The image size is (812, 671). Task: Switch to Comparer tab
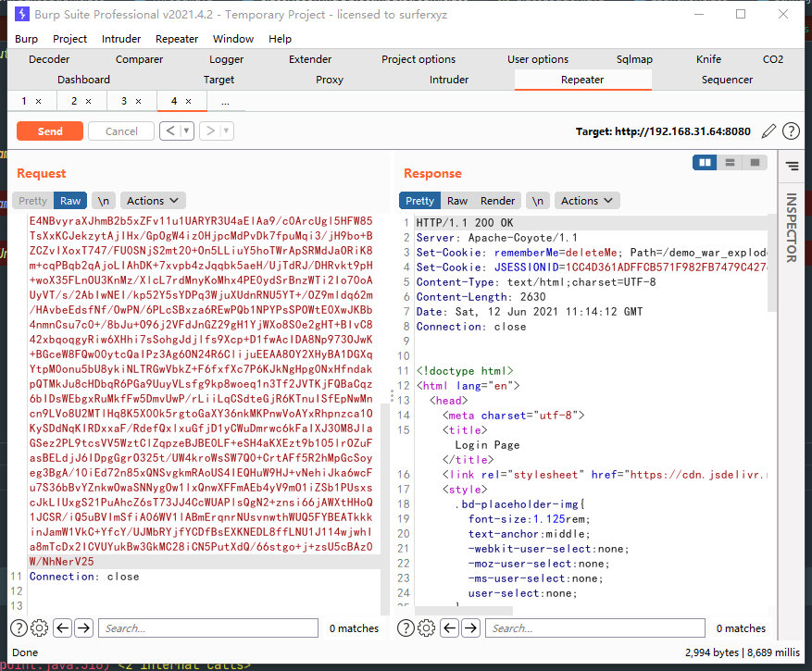tap(139, 59)
